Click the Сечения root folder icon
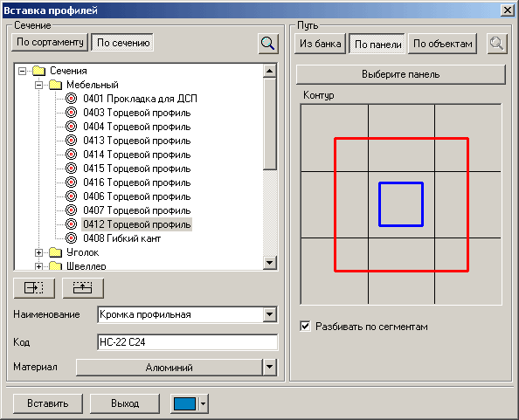519x420 pixels. click(38, 71)
